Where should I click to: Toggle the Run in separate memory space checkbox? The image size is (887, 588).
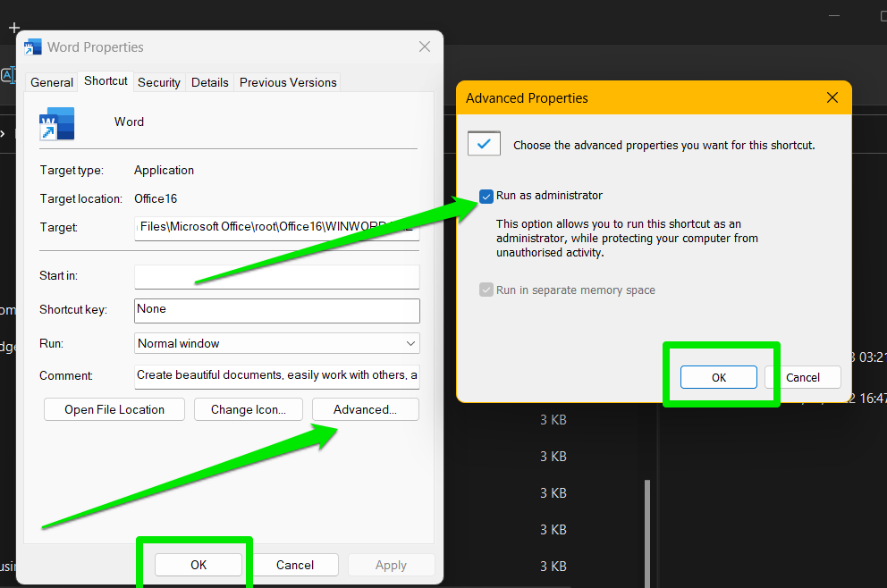[x=486, y=290]
